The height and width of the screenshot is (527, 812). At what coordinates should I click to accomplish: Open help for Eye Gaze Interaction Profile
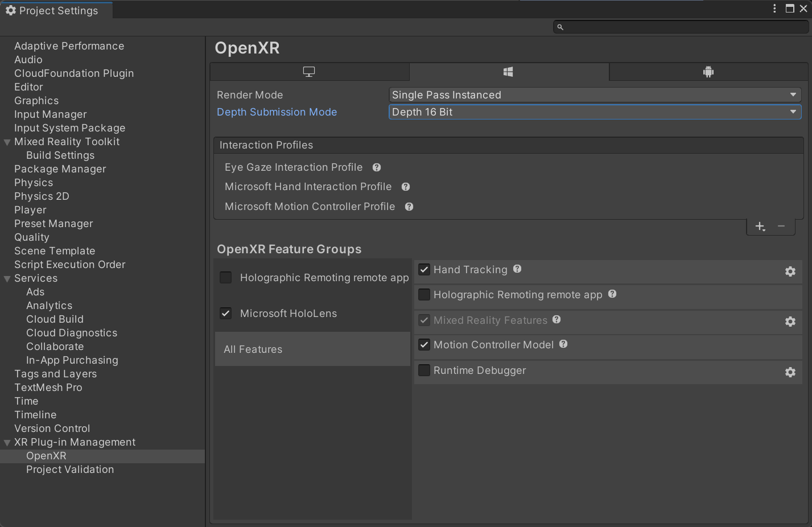tap(377, 167)
